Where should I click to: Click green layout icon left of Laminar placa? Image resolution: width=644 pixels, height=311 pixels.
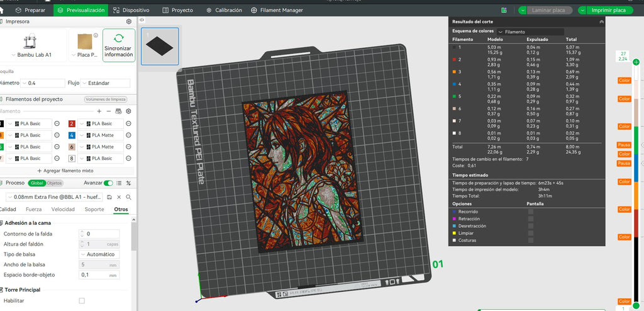504,10
